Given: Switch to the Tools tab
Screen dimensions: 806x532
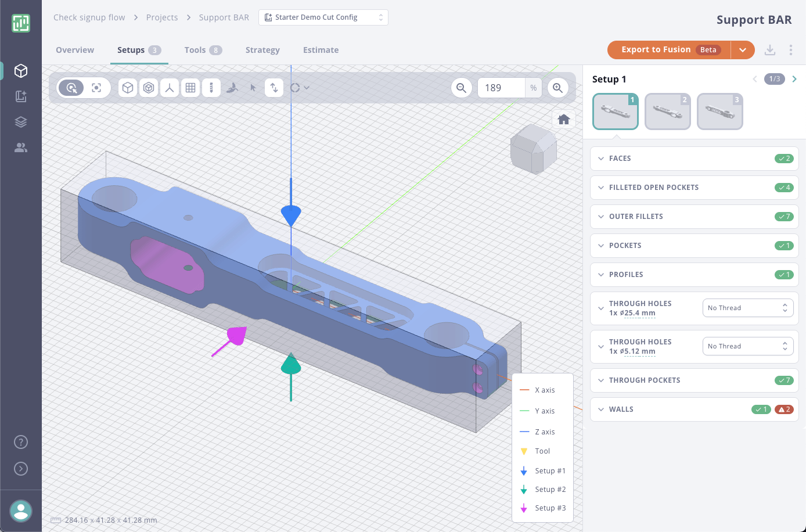Looking at the screenshot, I should click(x=196, y=50).
